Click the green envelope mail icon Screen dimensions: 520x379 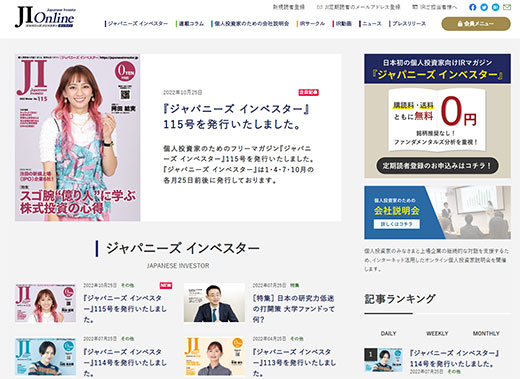(x=507, y=7)
